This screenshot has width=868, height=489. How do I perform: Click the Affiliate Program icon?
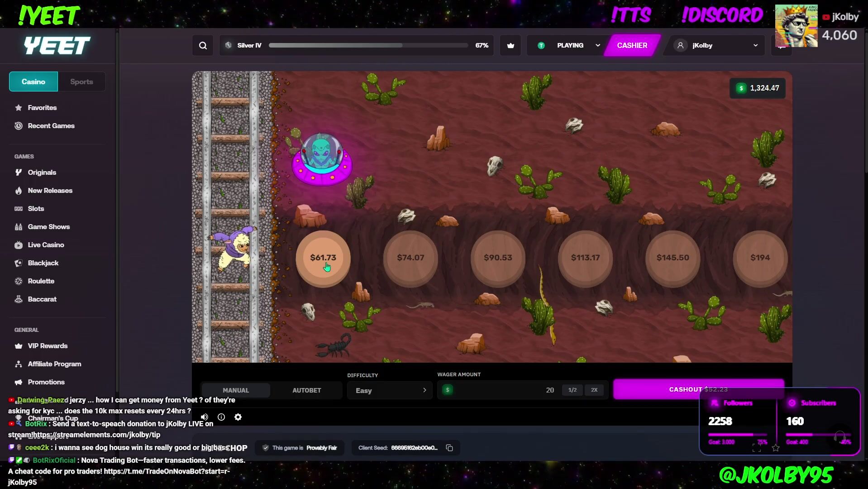tap(19, 364)
